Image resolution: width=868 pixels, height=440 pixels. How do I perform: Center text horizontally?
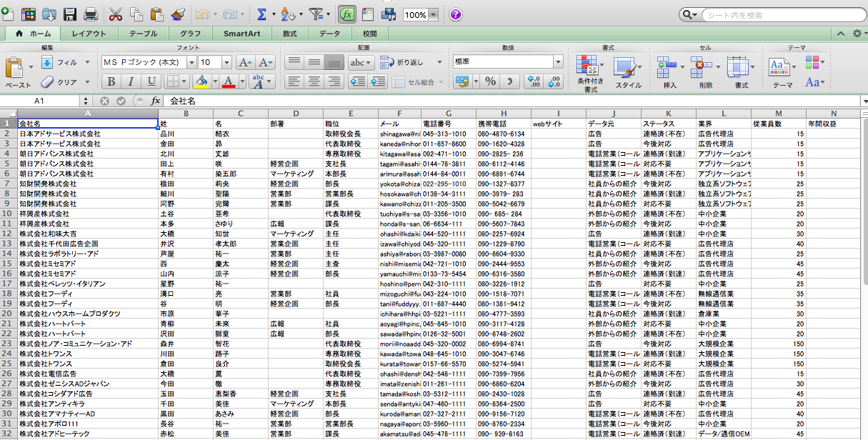tap(314, 81)
